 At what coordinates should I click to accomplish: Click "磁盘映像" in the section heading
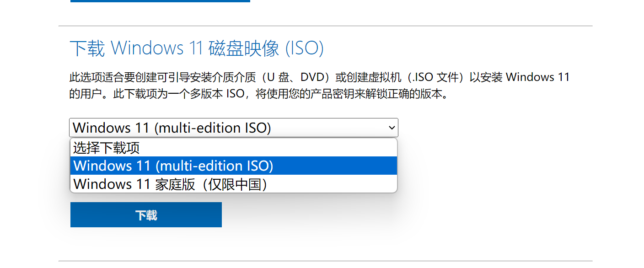tap(244, 48)
